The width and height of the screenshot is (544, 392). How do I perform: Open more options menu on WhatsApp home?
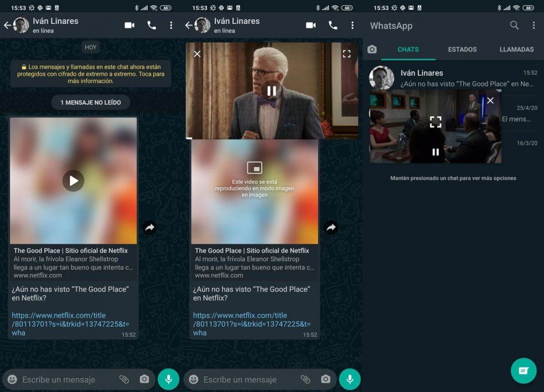pyautogui.click(x=534, y=26)
